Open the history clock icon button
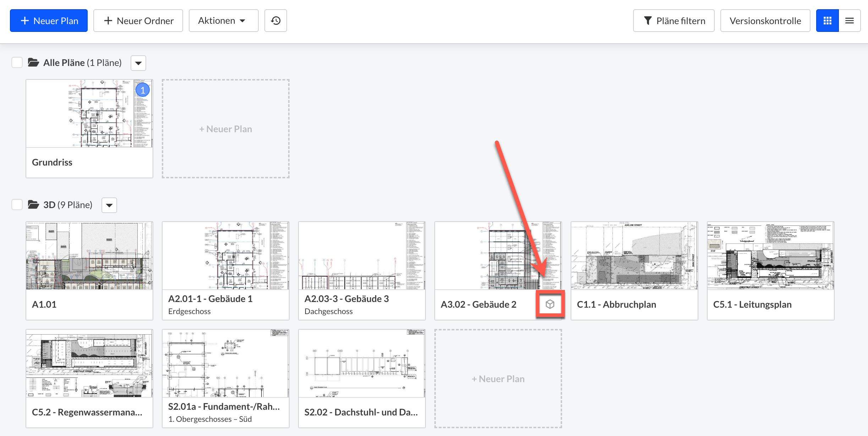This screenshot has width=868, height=436. click(x=275, y=21)
